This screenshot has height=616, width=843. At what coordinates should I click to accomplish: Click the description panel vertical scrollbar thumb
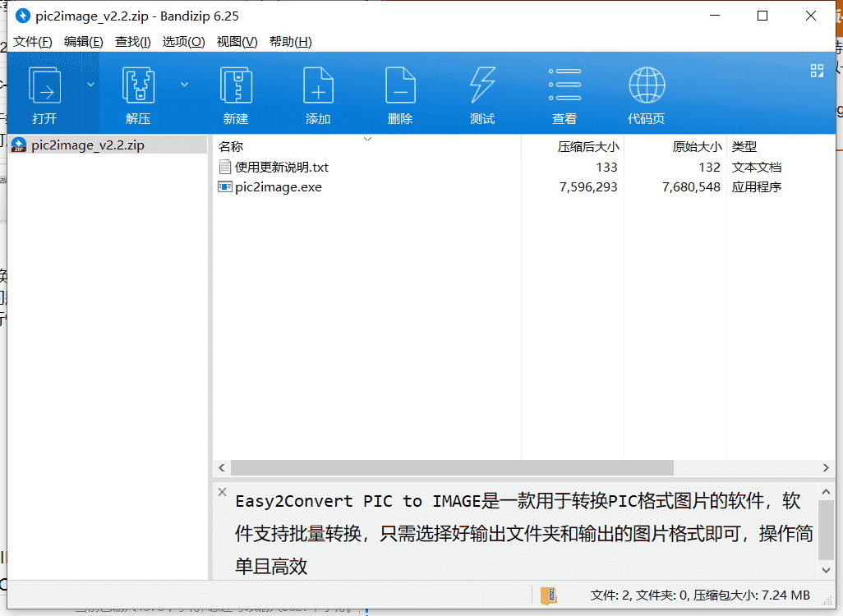coord(827,530)
